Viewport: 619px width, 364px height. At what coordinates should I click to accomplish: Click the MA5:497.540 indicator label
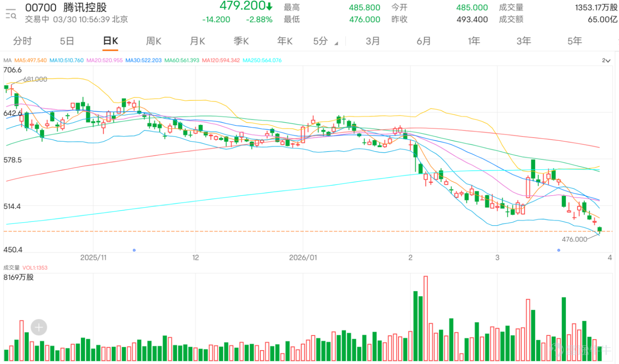coord(31,60)
